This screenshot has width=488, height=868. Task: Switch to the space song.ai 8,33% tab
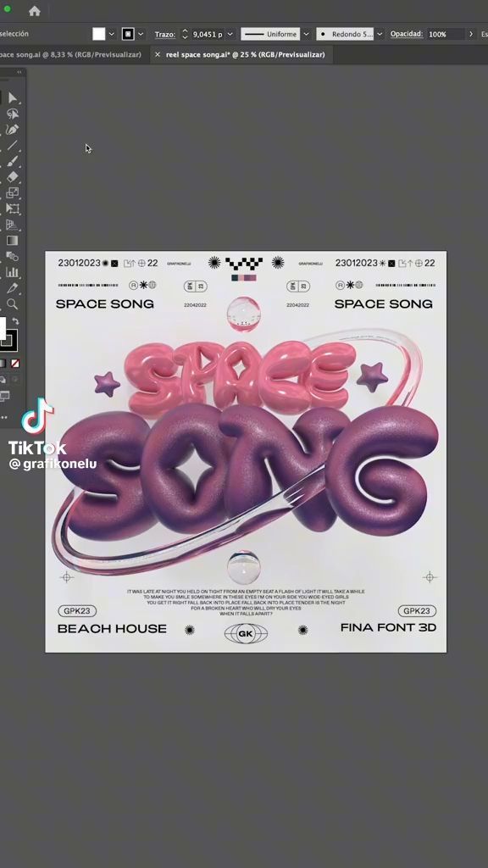(x=71, y=55)
